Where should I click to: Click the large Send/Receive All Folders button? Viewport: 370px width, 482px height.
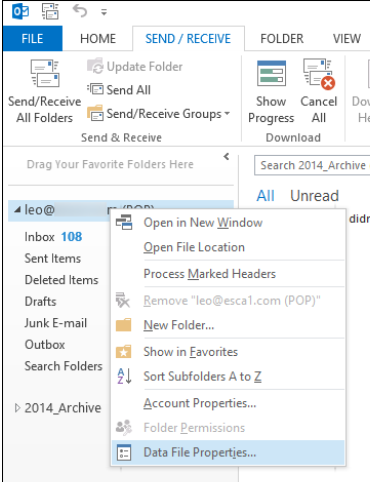tap(44, 92)
